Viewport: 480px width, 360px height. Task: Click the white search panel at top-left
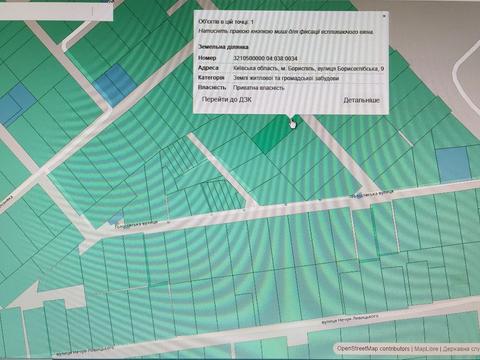click(56, 10)
